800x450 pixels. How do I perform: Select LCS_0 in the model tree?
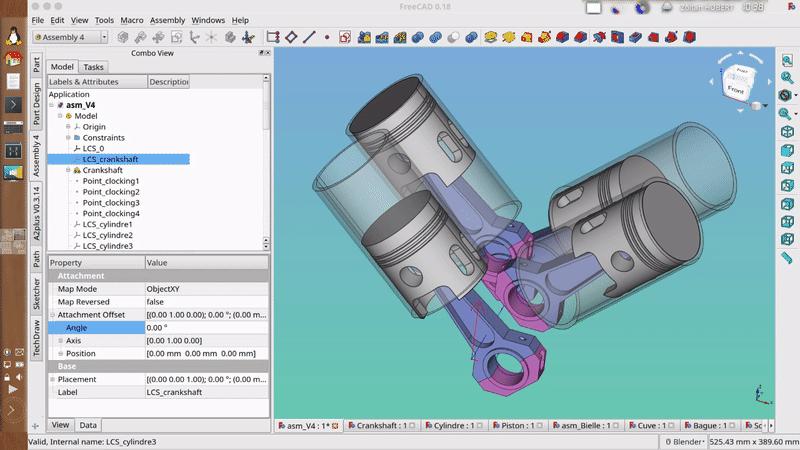pos(93,148)
